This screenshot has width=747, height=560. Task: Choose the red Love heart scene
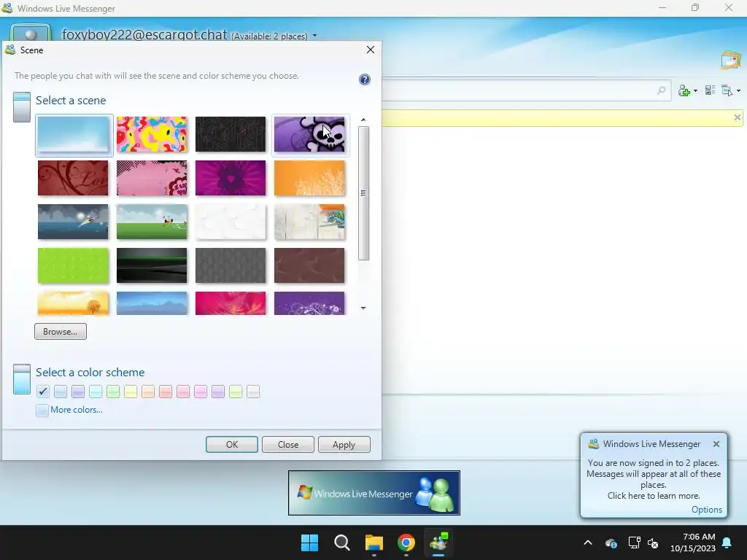[x=74, y=178]
